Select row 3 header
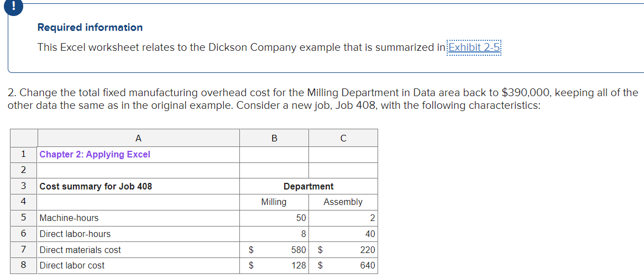Screen dimensions: 644x279 click(23, 186)
